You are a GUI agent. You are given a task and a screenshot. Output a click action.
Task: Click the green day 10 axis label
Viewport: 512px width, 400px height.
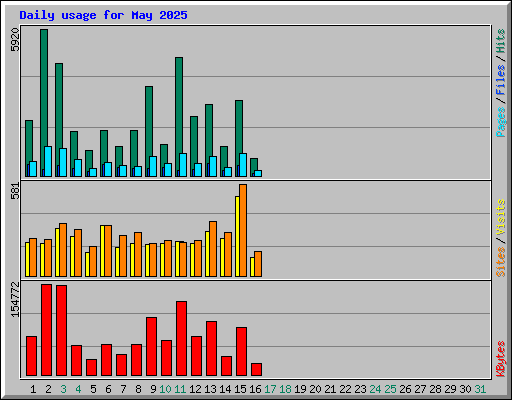click(x=165, y=389)
